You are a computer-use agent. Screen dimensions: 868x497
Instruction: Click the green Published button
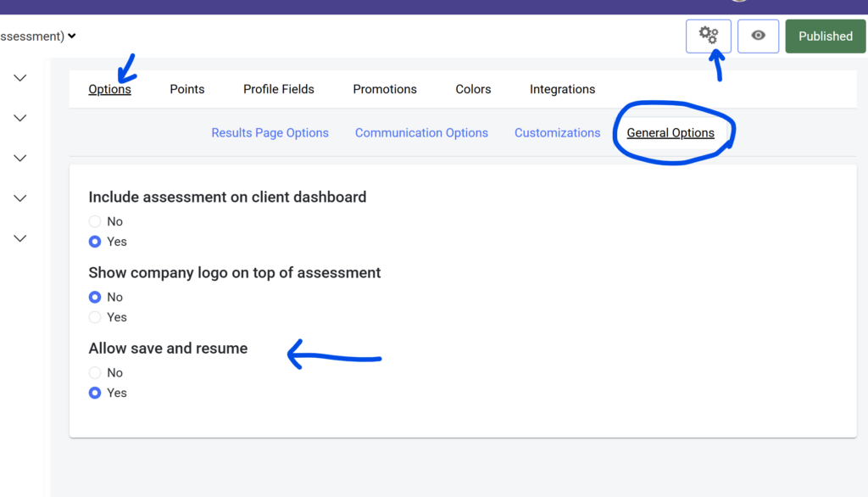[x=826, y=36]
